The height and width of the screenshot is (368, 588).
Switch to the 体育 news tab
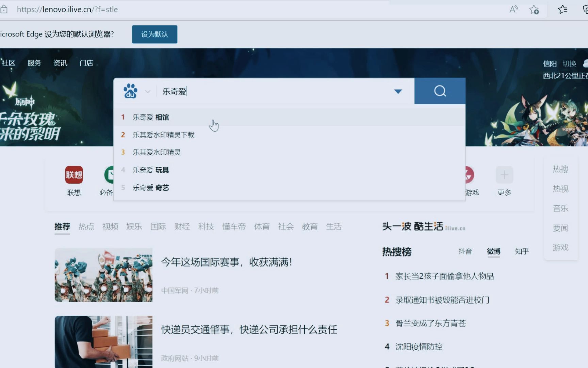(x=262, y=227)
